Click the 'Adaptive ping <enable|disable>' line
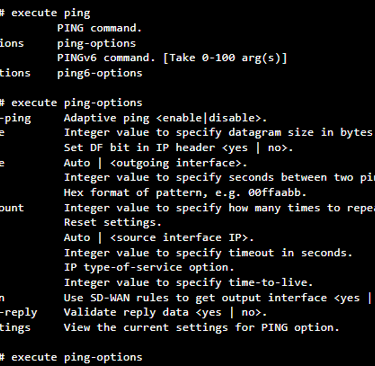 click(165, 118)
